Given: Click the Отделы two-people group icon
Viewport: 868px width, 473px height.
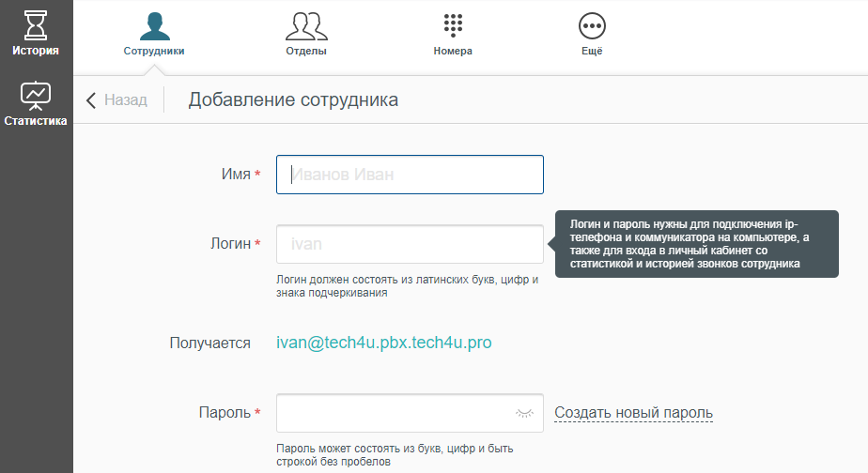Looking at the screenshot, I should 306,24.
